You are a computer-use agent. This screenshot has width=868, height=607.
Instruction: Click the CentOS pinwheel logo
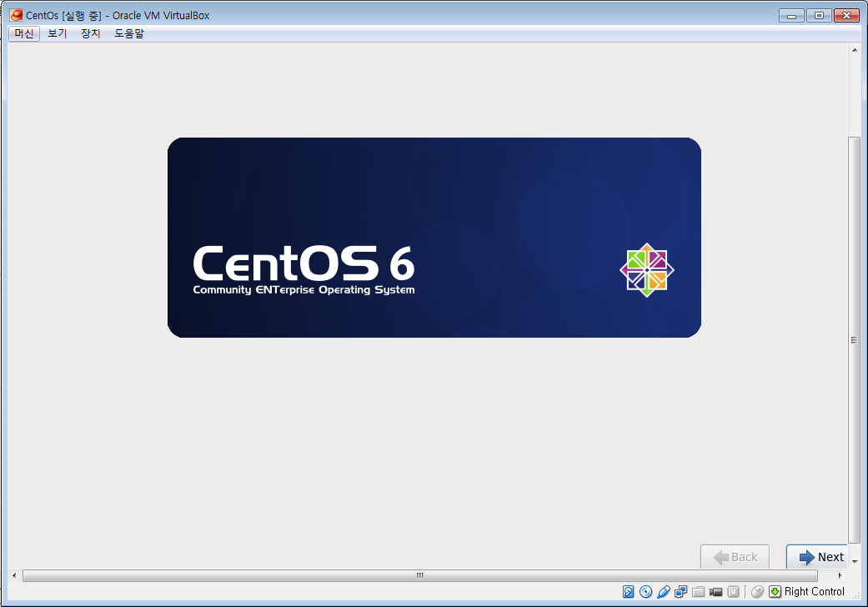pos(646,270)
